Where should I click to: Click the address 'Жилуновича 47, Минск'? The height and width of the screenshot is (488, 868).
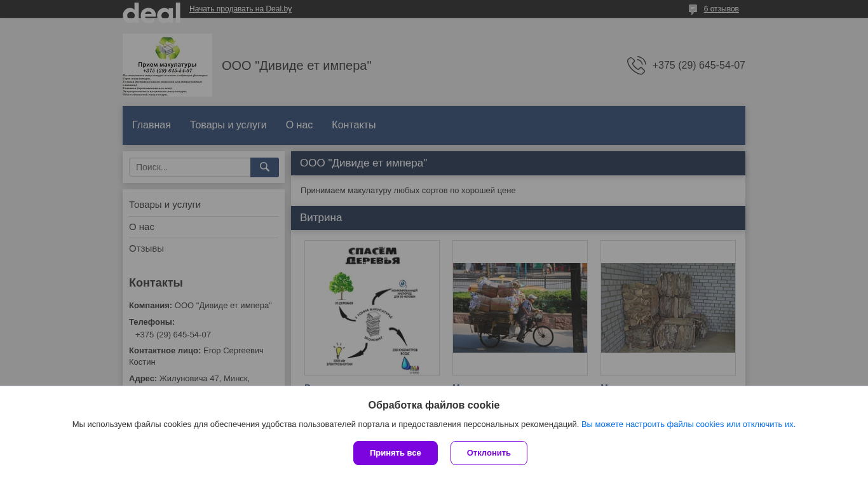[205, 379]
